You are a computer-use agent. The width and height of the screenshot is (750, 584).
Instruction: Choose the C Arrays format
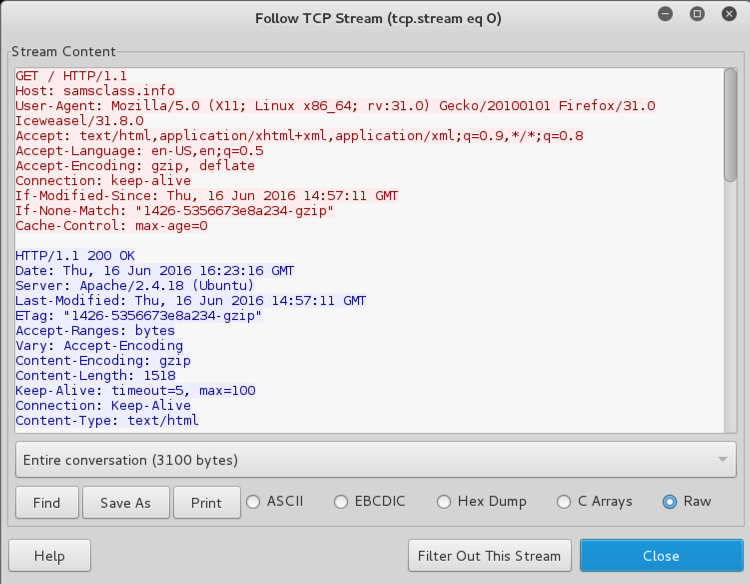tap(595, 501)
